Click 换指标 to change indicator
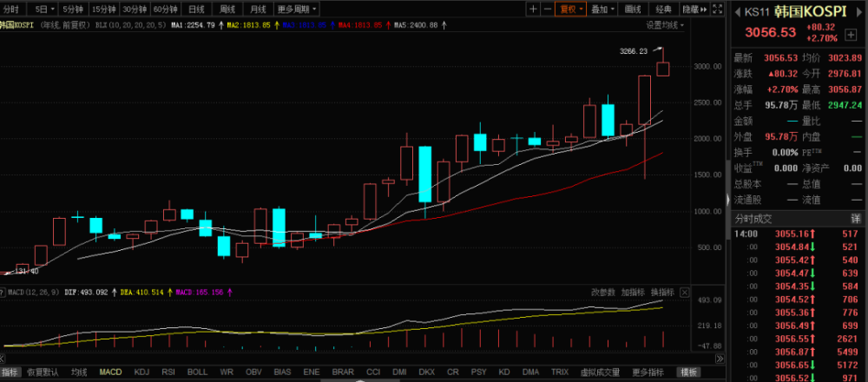868x382 pixels. [662, 293]
